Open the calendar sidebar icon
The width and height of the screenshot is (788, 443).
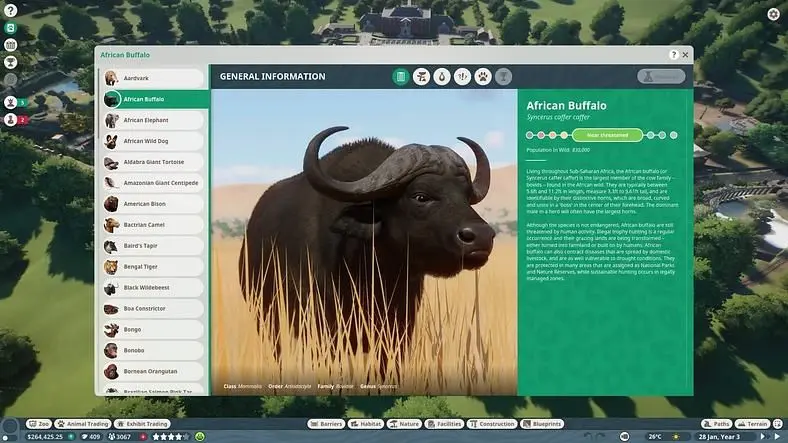[10, 45]
